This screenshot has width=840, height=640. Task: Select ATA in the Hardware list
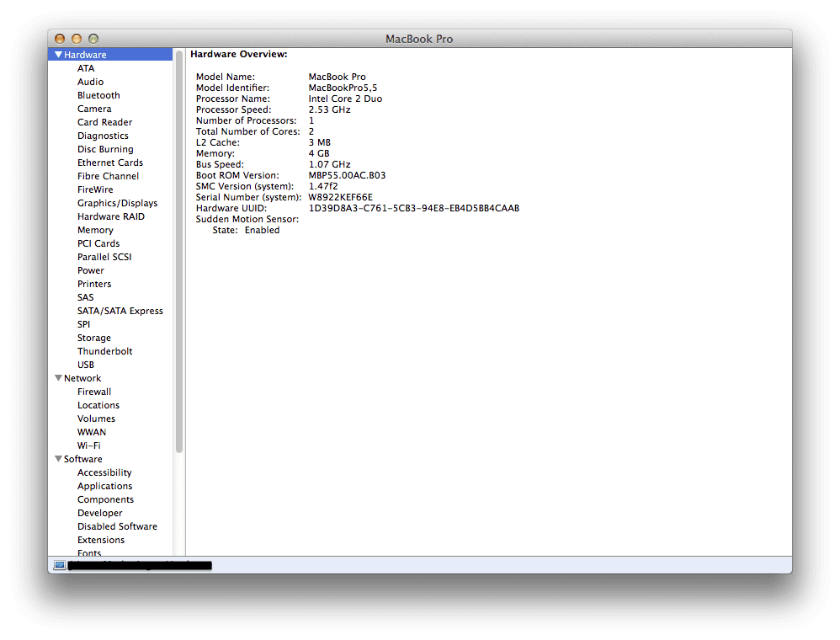click(86, 68)
